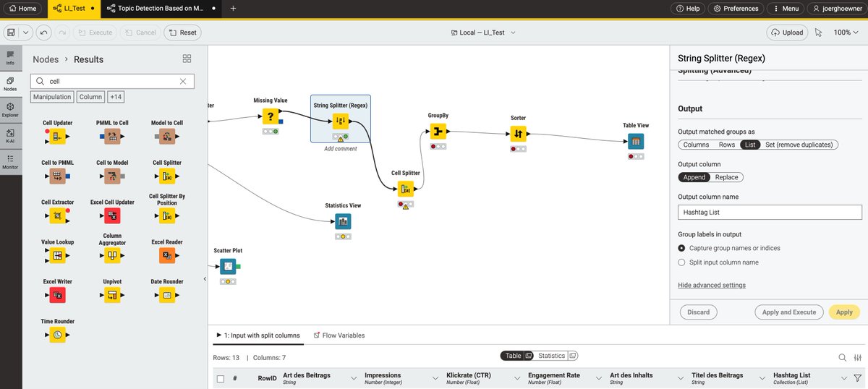Select Capture group names or indices
868x389 pixels.
[x=681, y=248]
